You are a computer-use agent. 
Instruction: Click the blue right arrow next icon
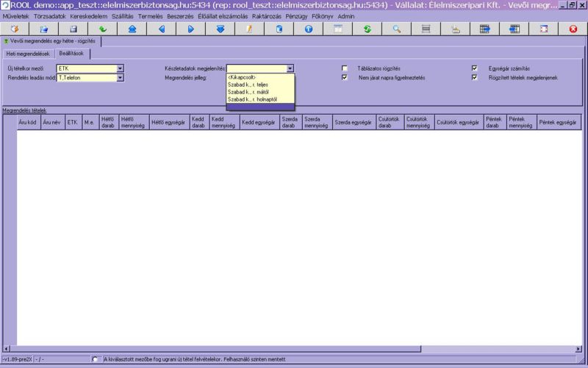click(x=190, y=29)
